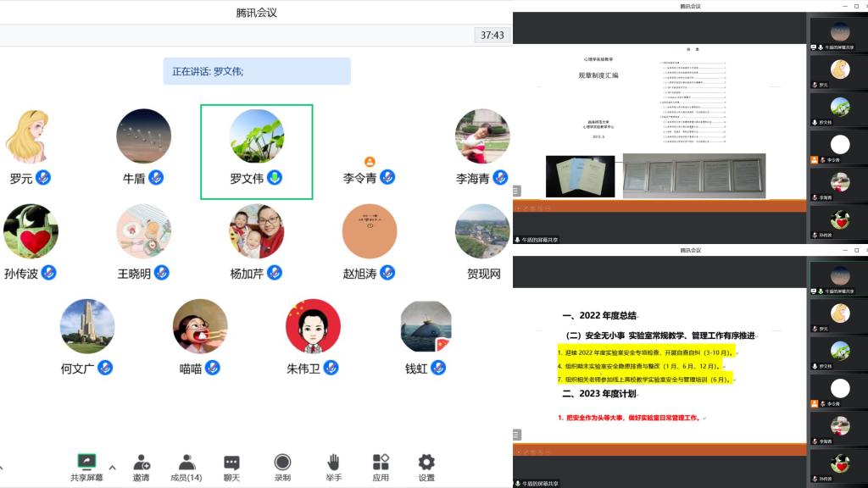Toggle the green microphone next to 罗文伟
This screenshot has width=868, height=488.
(275, 178)
